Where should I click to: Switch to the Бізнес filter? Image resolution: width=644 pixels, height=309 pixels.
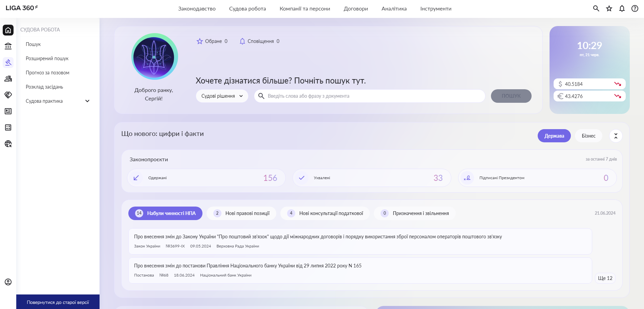(x=588, y=136)
